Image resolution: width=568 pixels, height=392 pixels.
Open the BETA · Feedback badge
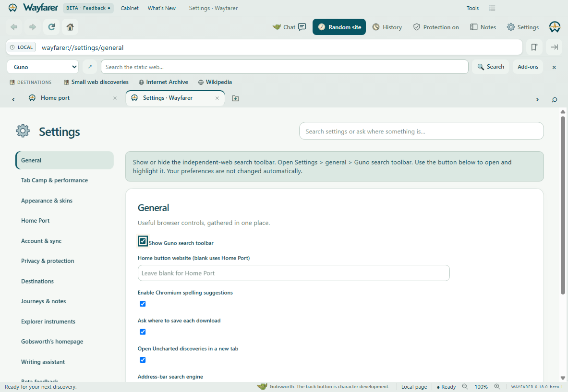tap(88, 8)
